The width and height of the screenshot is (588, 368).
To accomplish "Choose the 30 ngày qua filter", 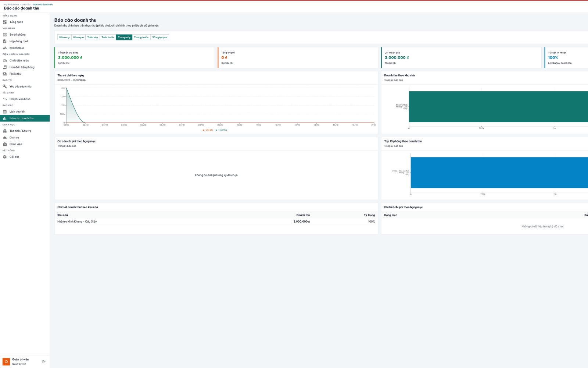I will pos(159,37).
